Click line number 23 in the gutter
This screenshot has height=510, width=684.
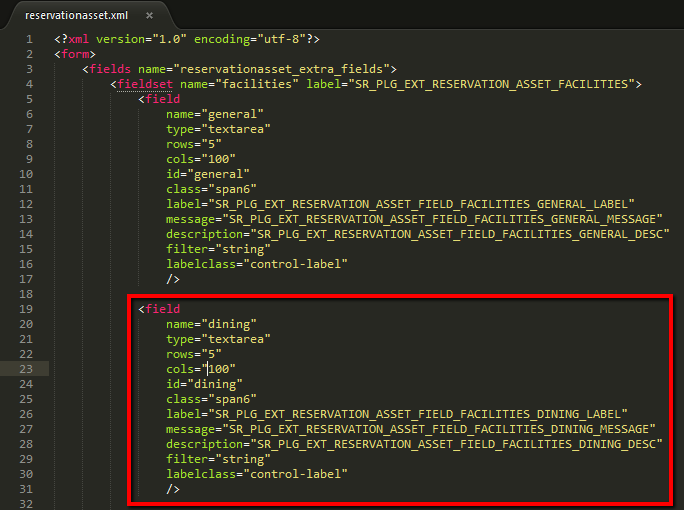(28, 369)
